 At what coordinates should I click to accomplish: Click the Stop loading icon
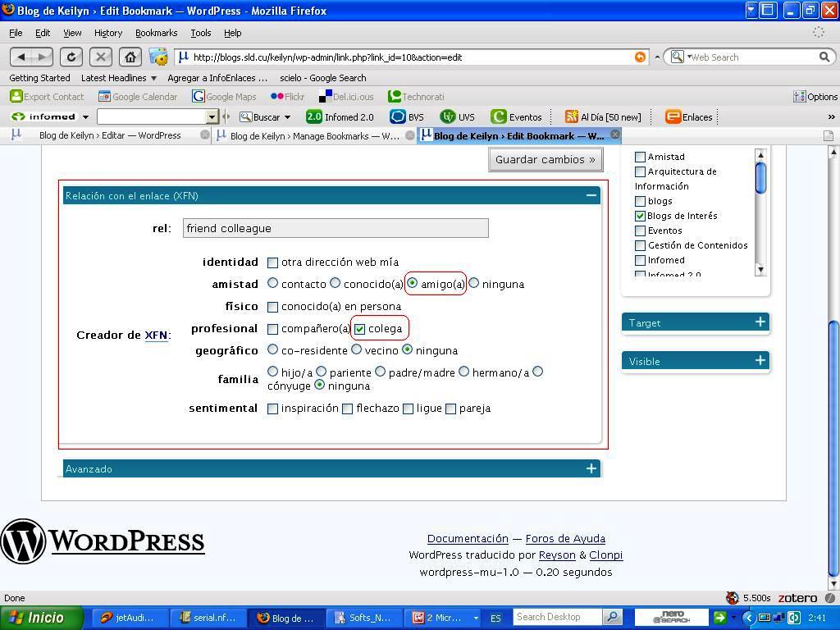100,57
